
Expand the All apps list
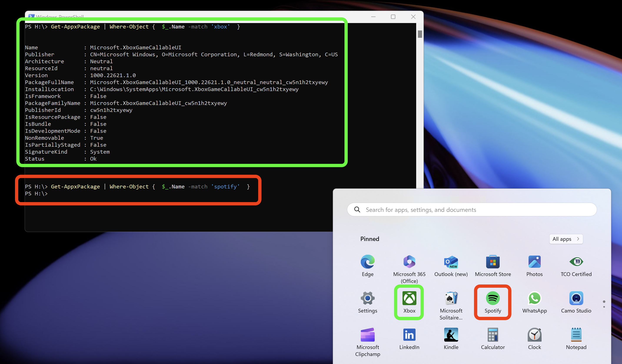pos(566,239)
